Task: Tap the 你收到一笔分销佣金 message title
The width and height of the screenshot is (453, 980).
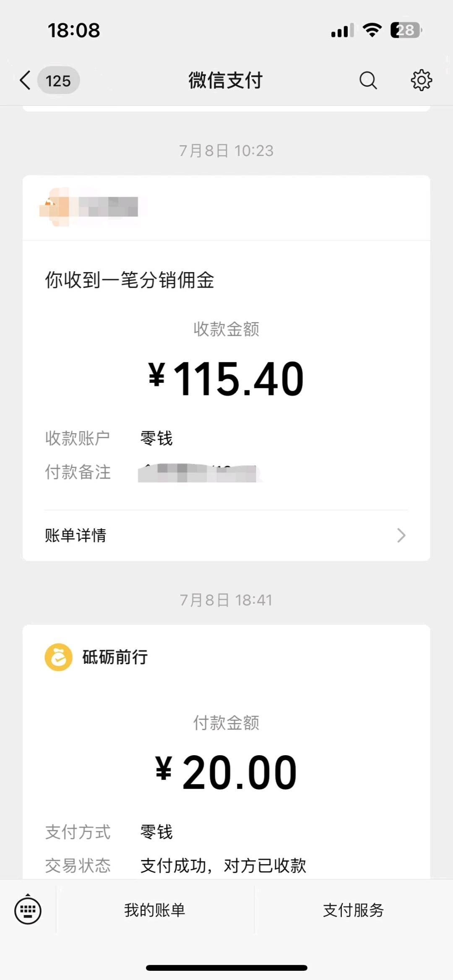Action: pos(130,280)
